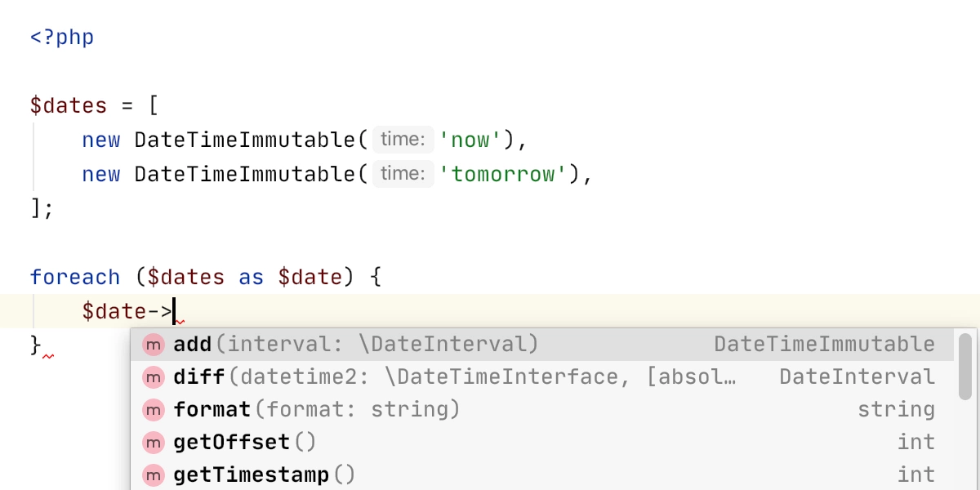The image size is (980, 490).
Task: Click the 'time:' hint before 'tomorrow'
Action: [x=403, y=174]
